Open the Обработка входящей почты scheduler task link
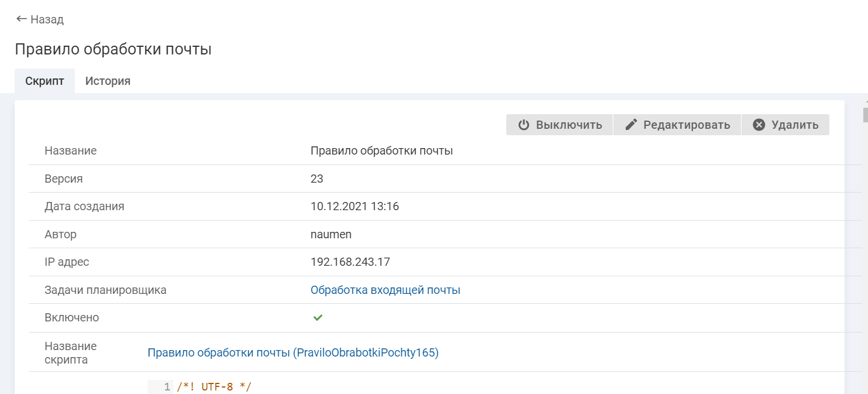868x394 pixels. coord(385,290)
